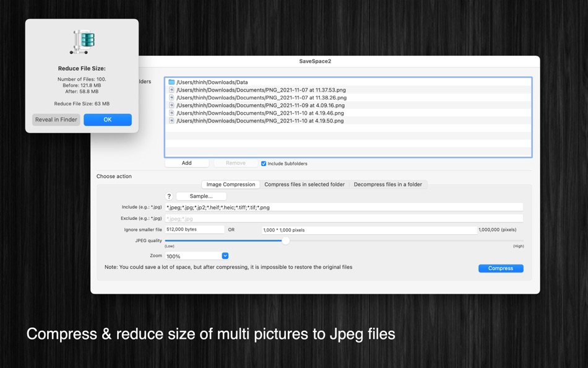Click the Add button below the file list

click(x=187, y=163)
